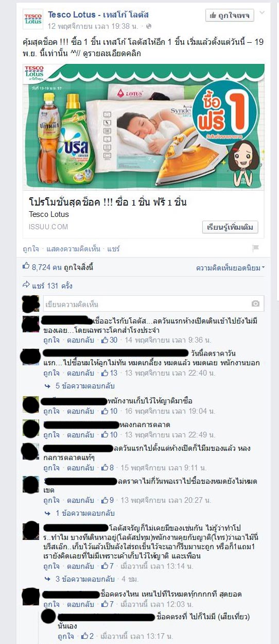Toggle ถูกใจ on the หลงกลการตลาด comment
Viewport: 279px width, 644px height.
pyautogui.click(x=51, y=435)
